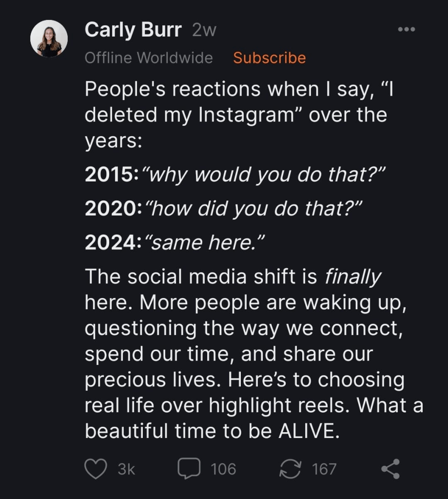Tap the share icon below the post

390,469
